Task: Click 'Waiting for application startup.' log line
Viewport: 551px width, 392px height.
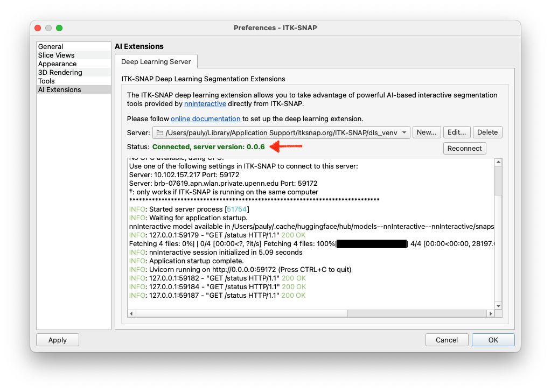Action: [x=188, y=218]
